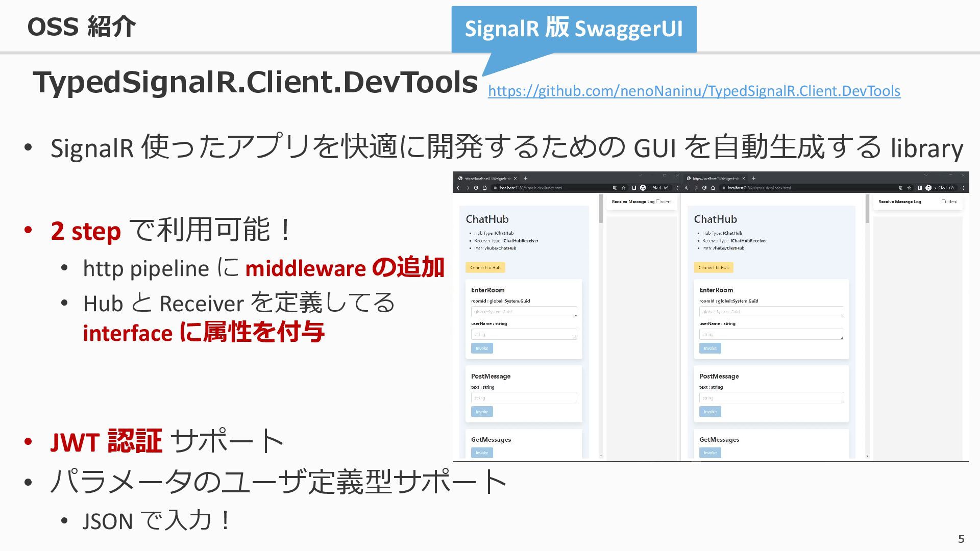The width and height of the screenshot is (980, 551).
Task: Toggle the indent checkbox in the right message log
Action: click(944, 202)
